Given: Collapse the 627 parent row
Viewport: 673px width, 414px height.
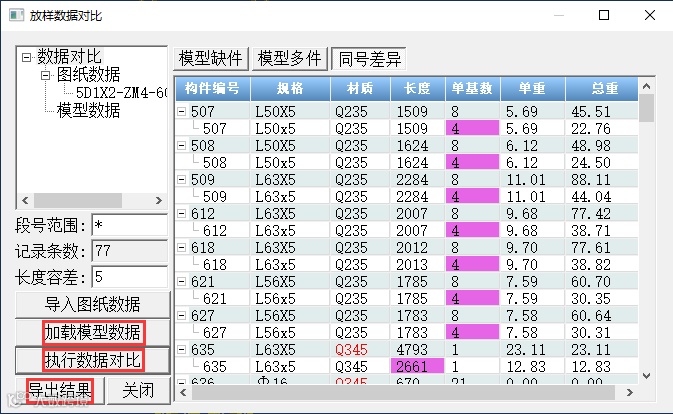Looking at the screenshot, I should [182, 315].
